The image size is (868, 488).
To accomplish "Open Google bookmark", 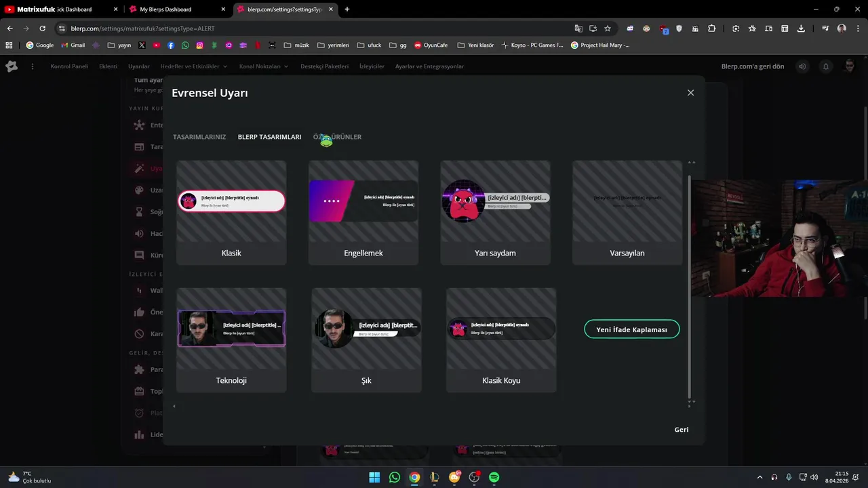I will tap(40, 45).
